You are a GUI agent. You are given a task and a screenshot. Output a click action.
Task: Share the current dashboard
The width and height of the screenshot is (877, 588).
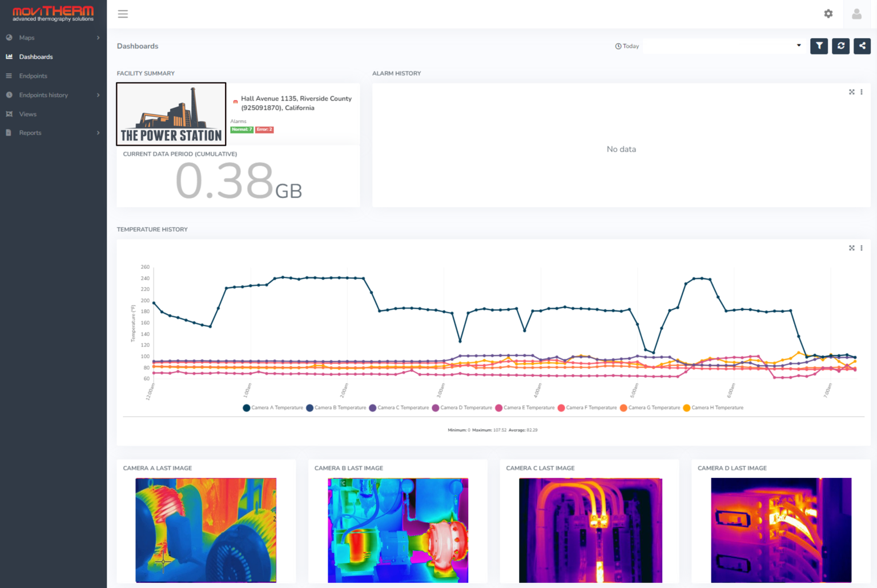[862, 46]
